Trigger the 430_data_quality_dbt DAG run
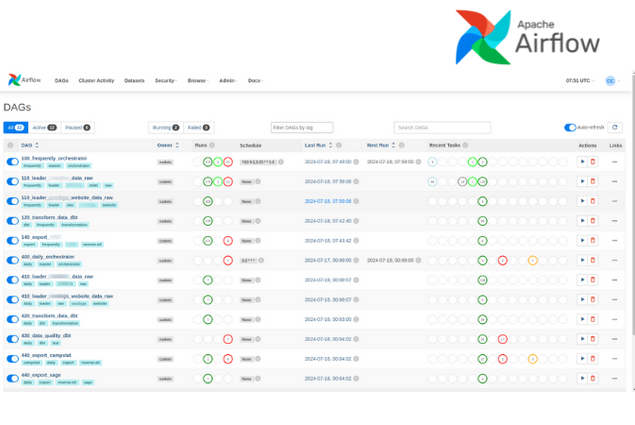Screen dimensions: 635x425 coord(580,338)
